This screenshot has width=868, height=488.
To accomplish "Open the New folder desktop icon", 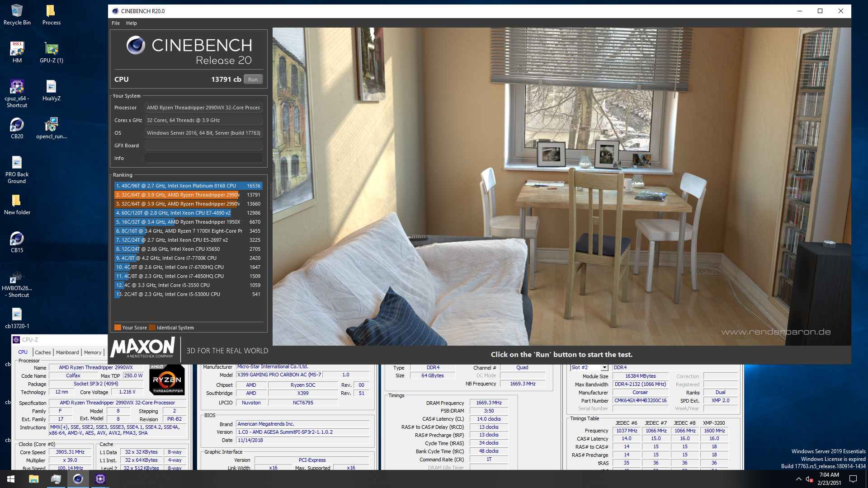I will (x=17, y=204).
